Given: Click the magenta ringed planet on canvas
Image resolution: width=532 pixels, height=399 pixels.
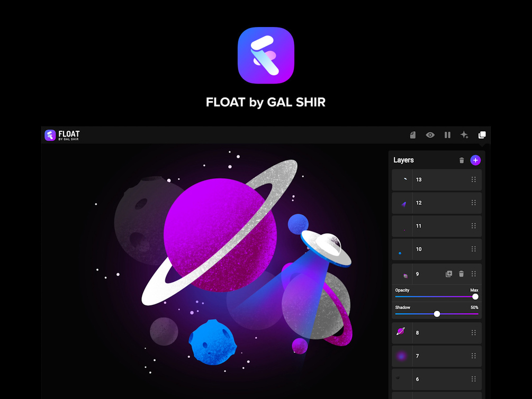Looking at the screenshot, I should [x=220, y=234].
